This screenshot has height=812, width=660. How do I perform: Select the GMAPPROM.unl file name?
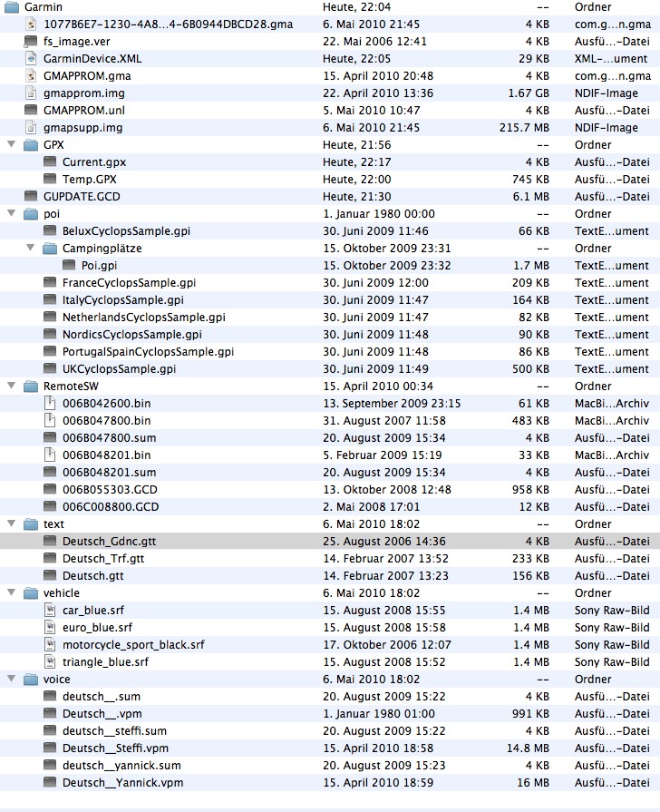(x=83, y=111)
